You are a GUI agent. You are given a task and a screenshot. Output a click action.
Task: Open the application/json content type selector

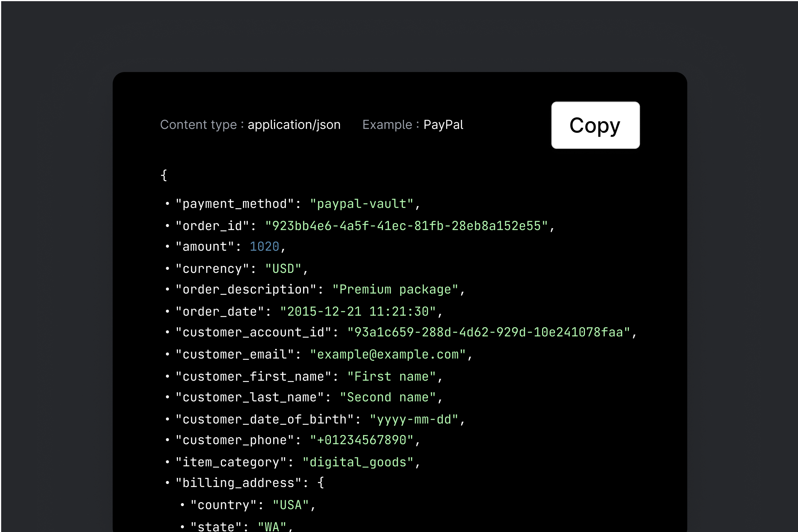pyautogui.click(x=294, y=125)
